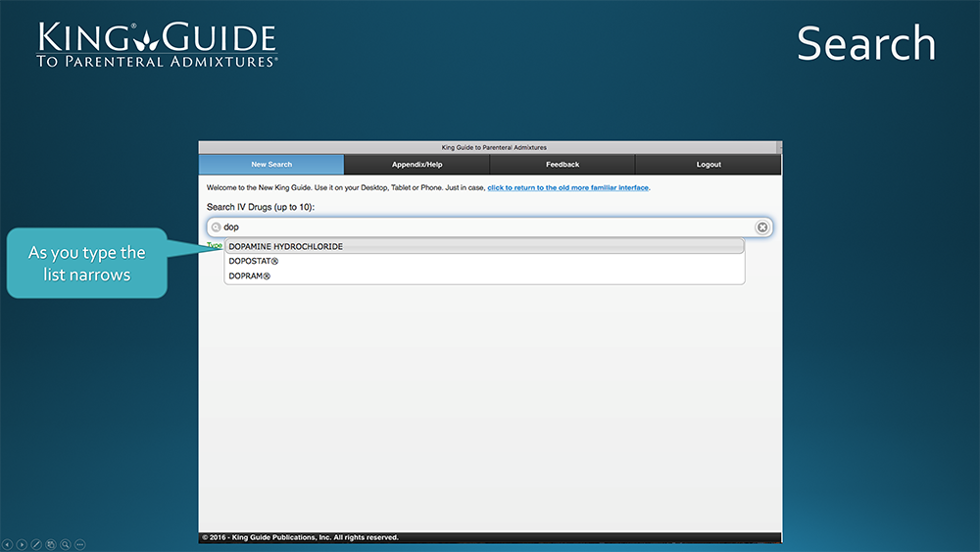This screenshot has height=552, width=980.
Task: Open more slideshow options ellipsis icon
Action: [80, 544]
